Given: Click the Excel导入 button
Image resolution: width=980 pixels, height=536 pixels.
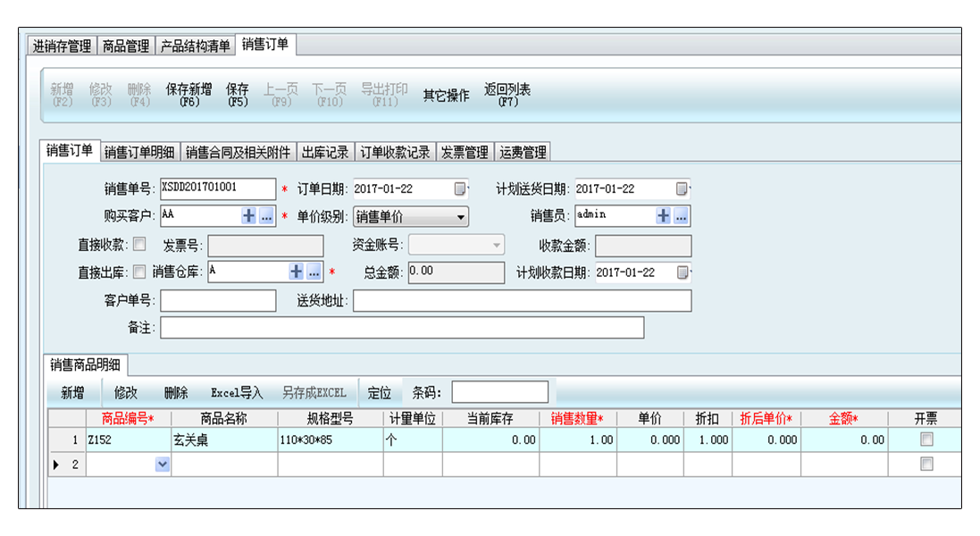Looking at the screenshot, I should [237, 393].
